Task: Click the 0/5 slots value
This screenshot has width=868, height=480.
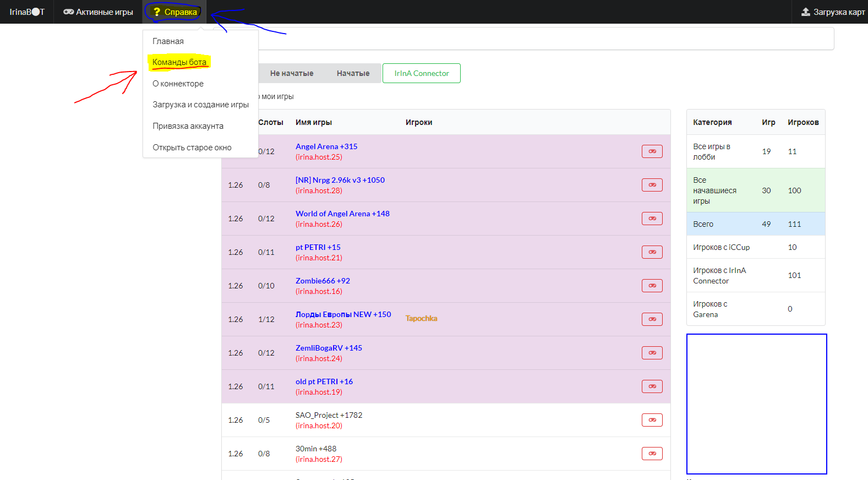Action: click(264, 420)
